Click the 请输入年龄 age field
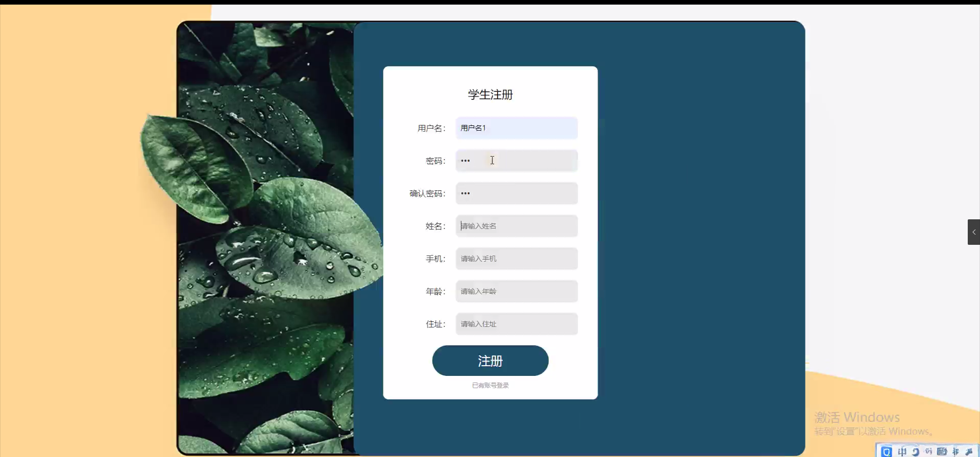Image resolution: width=980 pixels, height=457 pixels. click(x=517, y=291)
